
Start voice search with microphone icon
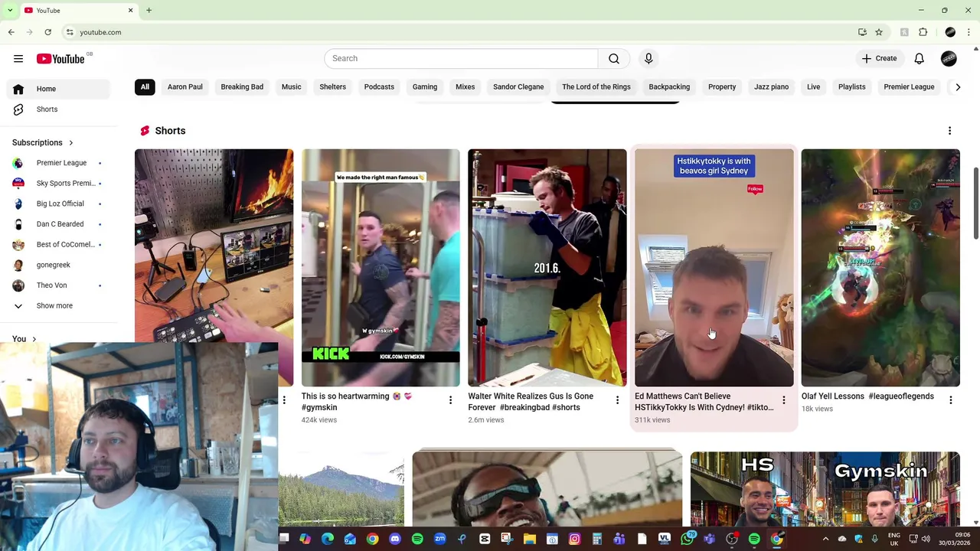click(648, 58)
